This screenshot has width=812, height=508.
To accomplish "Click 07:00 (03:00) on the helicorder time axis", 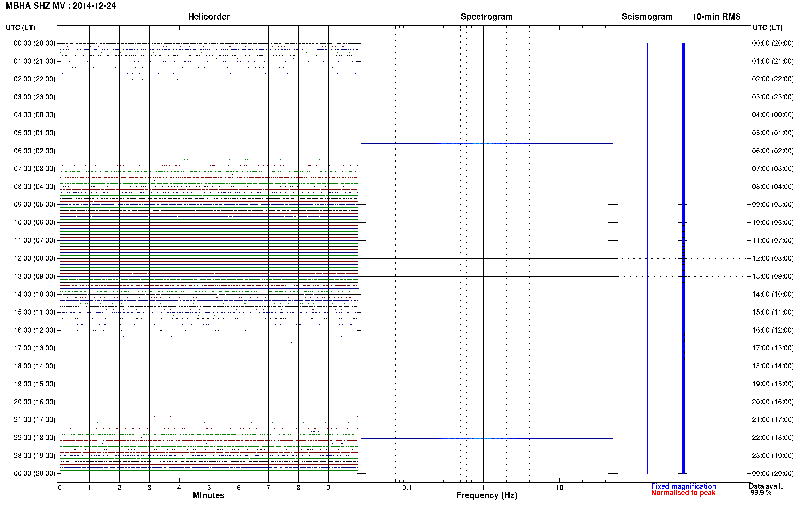I will [x=35, y=169].
